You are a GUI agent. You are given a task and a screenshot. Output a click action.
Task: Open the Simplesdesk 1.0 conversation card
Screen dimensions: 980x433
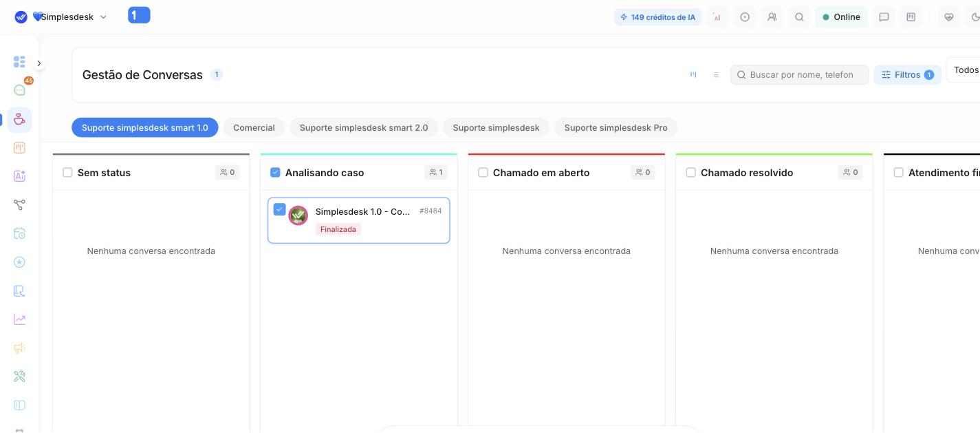tap(359, 220)
